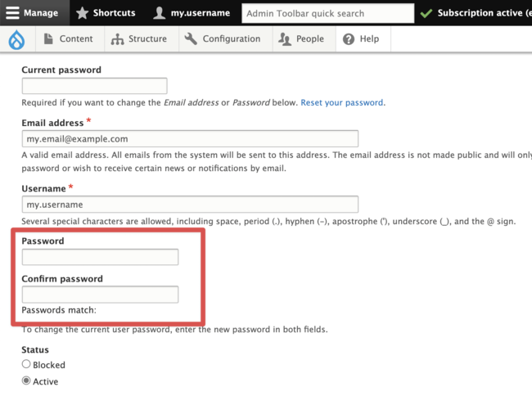
Task: Click the 'Email address' field label
Action: [x=52, y=123]
